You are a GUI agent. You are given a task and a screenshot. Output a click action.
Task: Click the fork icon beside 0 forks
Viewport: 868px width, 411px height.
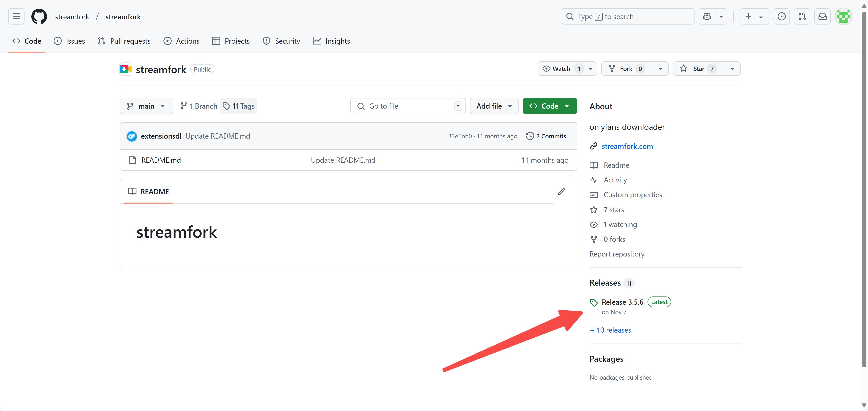click(594, 239)
